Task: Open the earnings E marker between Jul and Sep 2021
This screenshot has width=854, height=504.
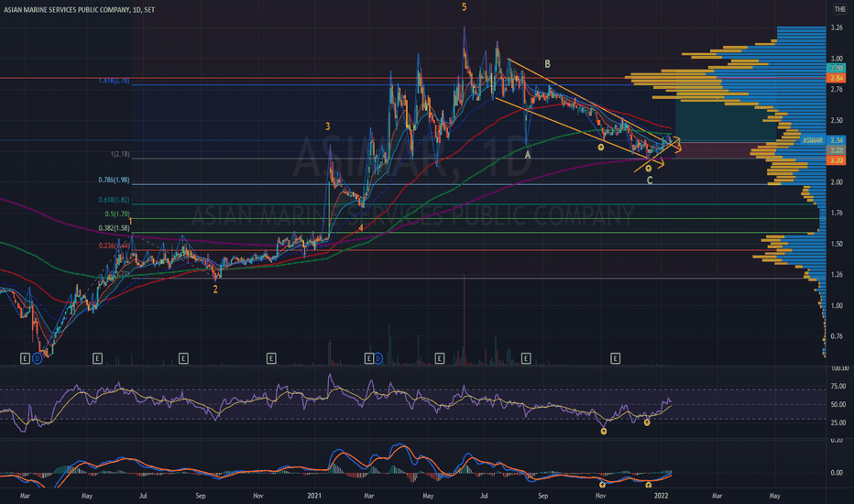Action: (x=526, y=358)
